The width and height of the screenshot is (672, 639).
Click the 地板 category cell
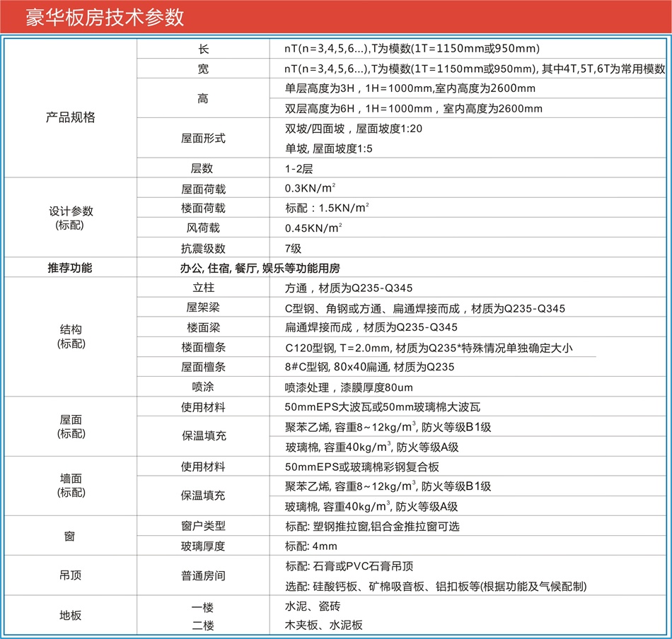[x=70, y=615]
